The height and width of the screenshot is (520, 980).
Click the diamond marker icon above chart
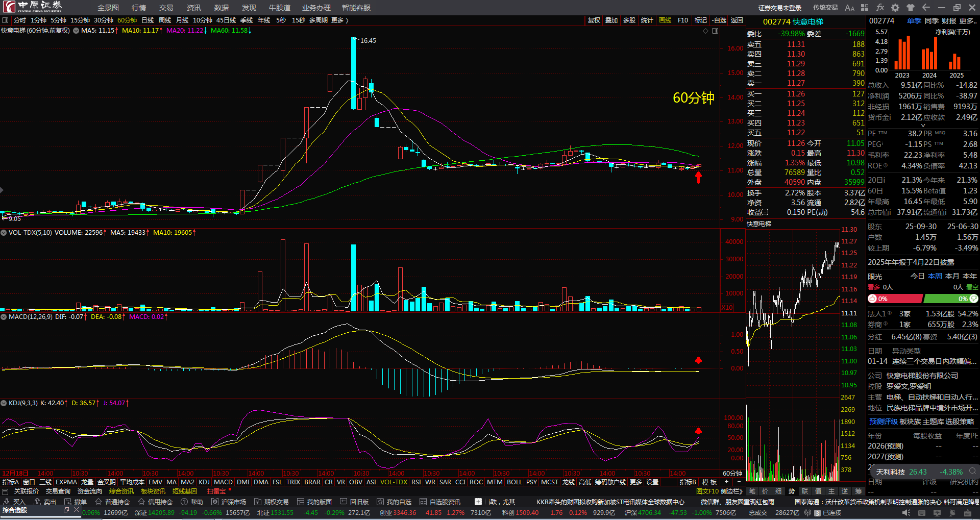click(706, 31)
